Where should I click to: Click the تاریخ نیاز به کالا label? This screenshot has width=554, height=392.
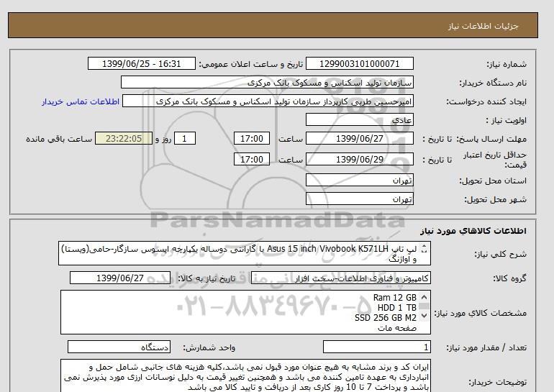206,278
